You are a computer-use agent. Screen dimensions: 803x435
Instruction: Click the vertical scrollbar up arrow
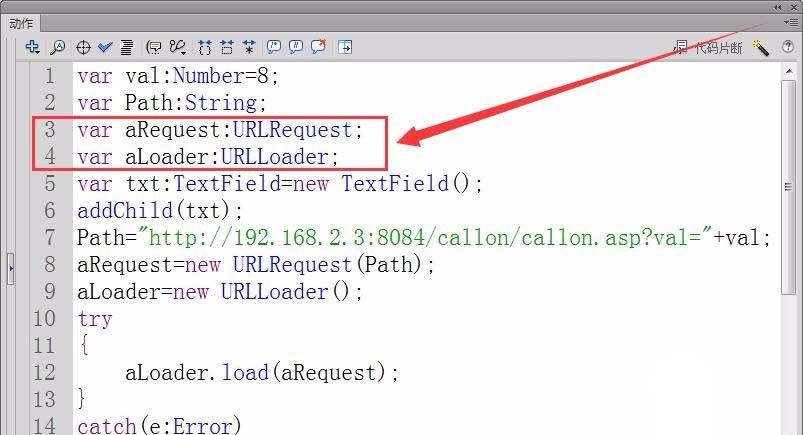click(789, 71)
